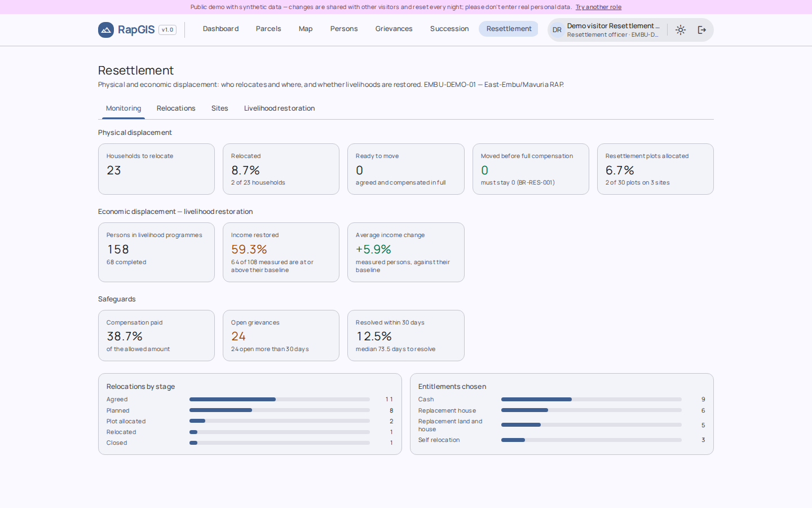Open the Grievances section
The width and height of the screenshot is (812, 508).
tap(394, 29)
